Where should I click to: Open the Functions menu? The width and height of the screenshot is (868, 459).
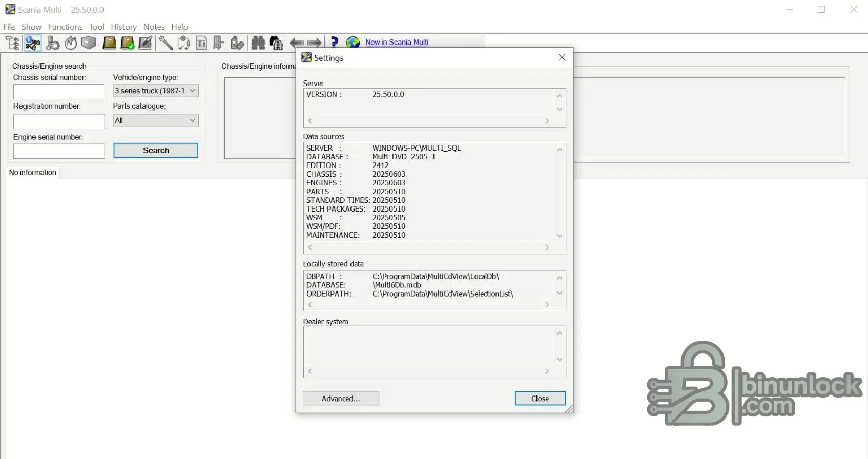[x=65, y=27]
